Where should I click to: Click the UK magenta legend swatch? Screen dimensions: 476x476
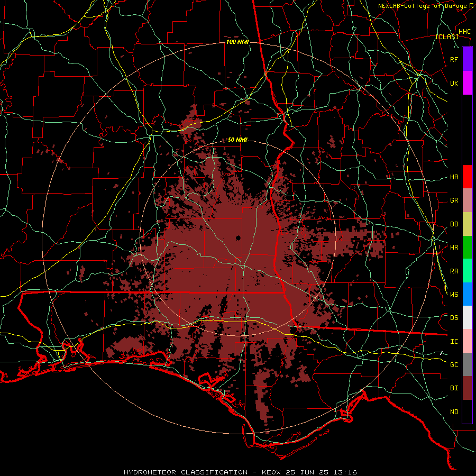pos(467,83)
